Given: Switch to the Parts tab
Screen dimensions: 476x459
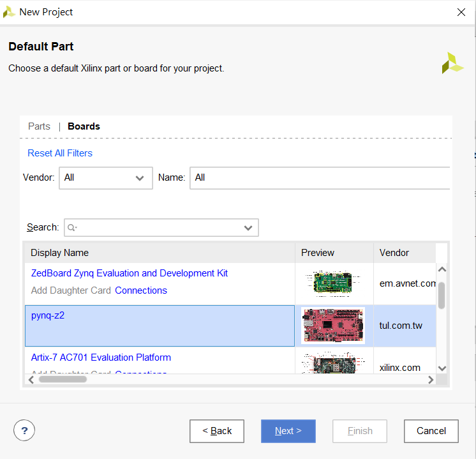Looking at the screenshot, I should point(39,126).
